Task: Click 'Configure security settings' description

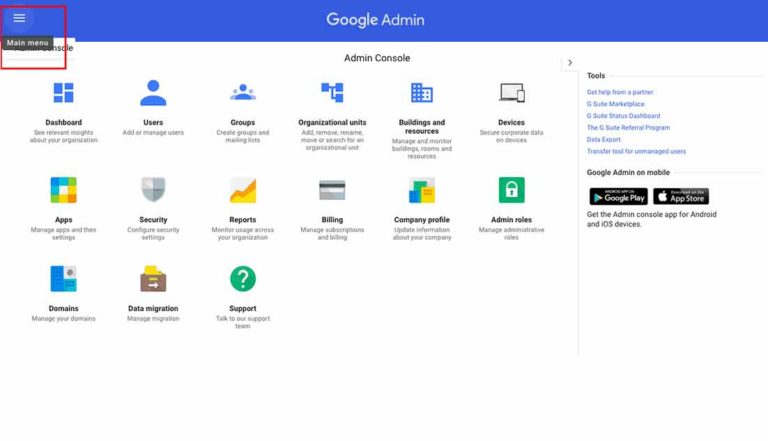Action: (x=153, y=234)
